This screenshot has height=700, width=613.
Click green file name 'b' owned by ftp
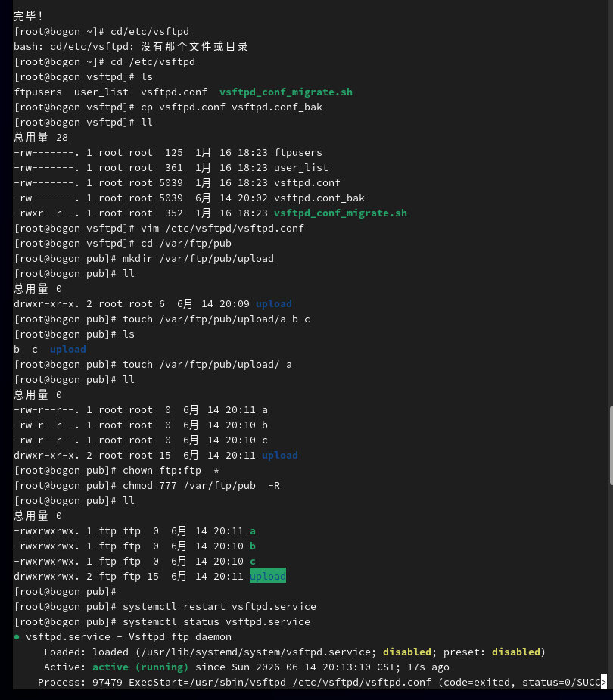pyautogui.click(x=253, y=546)
